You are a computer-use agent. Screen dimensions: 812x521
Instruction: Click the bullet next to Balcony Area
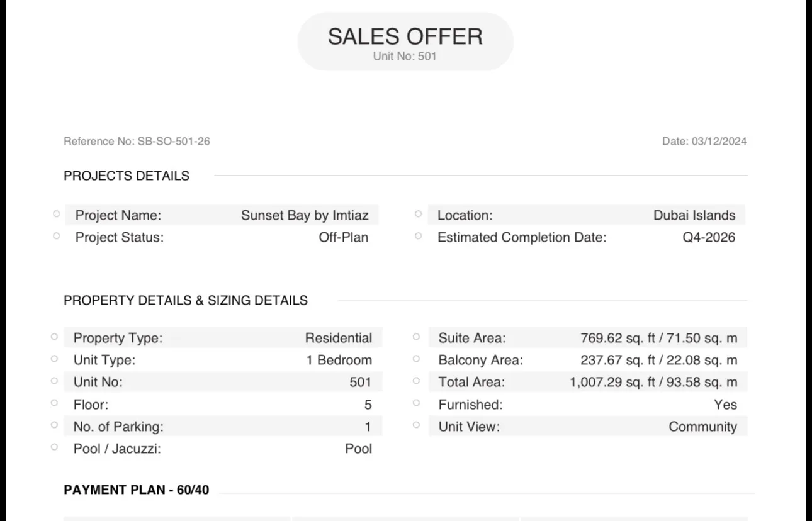pyautogui.click(x=416, y=359)
